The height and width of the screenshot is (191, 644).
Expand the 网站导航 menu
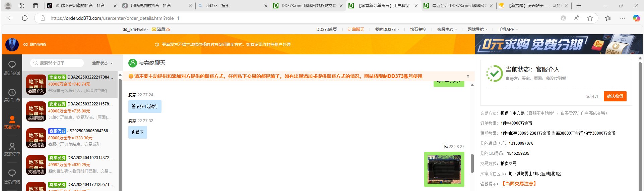click(477, 30)
